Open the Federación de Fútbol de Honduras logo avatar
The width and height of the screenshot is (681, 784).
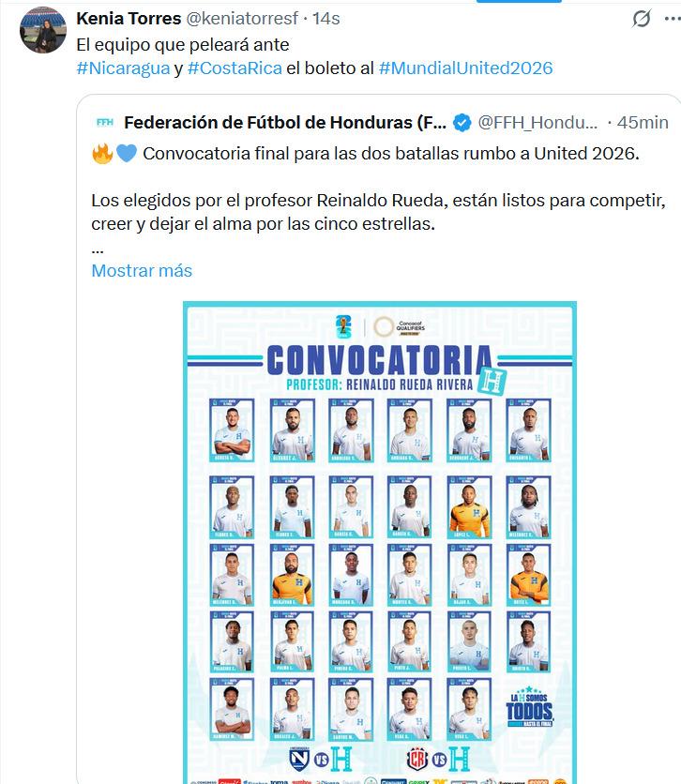point(104,122)
